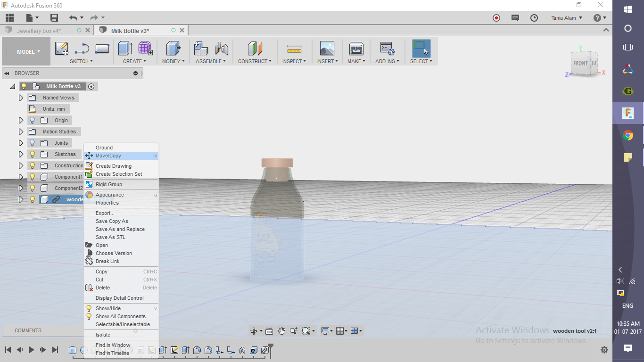644x362 pixels.
Task: Click the Insert image icon
Action: pos(327,48)
